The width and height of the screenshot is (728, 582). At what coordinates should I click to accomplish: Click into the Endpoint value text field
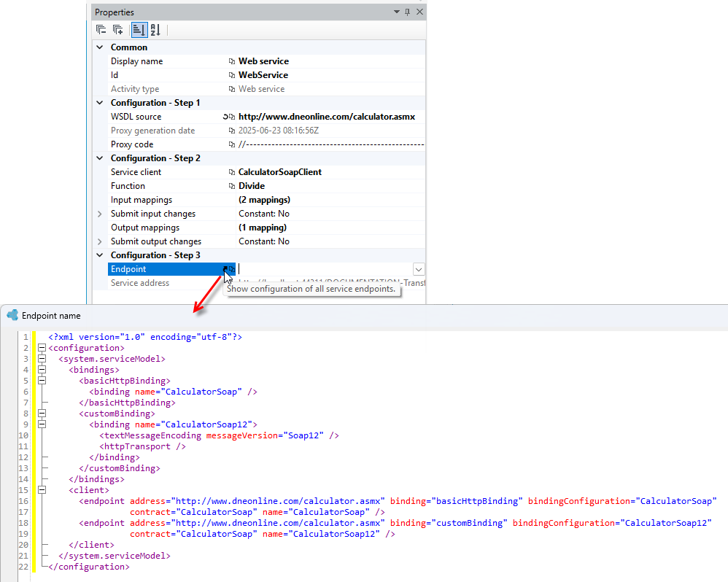(x=325, y=269)
